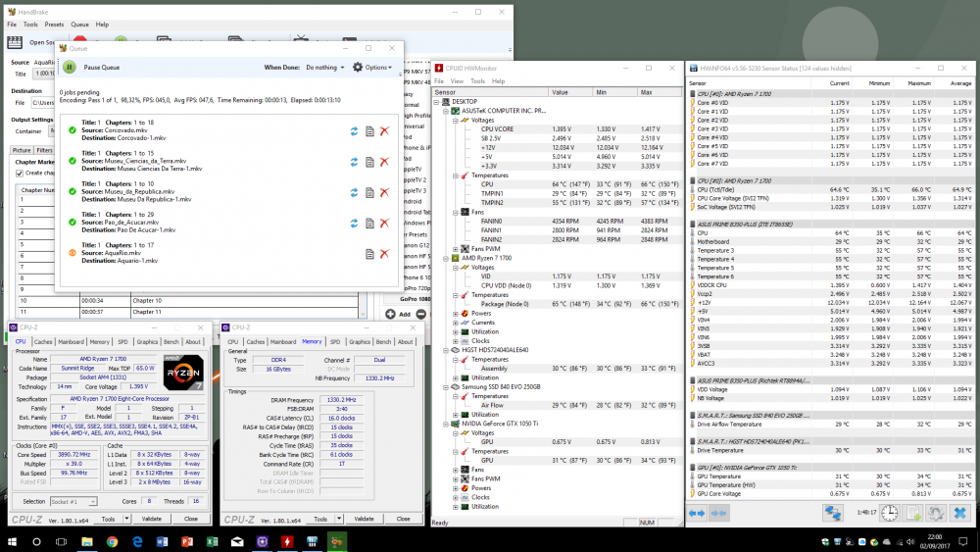Click the Validate button in CPU-Z CPU window

pyautogui.click(x=152, y=518)
